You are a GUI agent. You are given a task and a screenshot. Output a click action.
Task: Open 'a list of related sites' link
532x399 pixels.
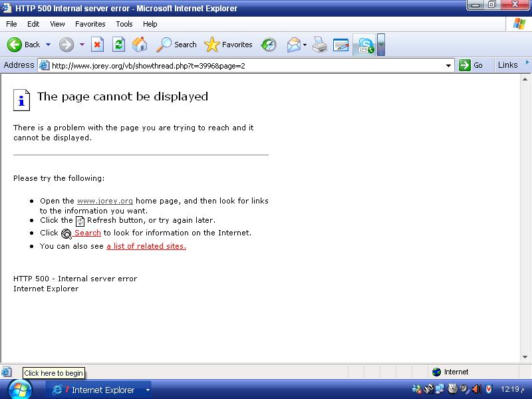click(x=146, y=246)
